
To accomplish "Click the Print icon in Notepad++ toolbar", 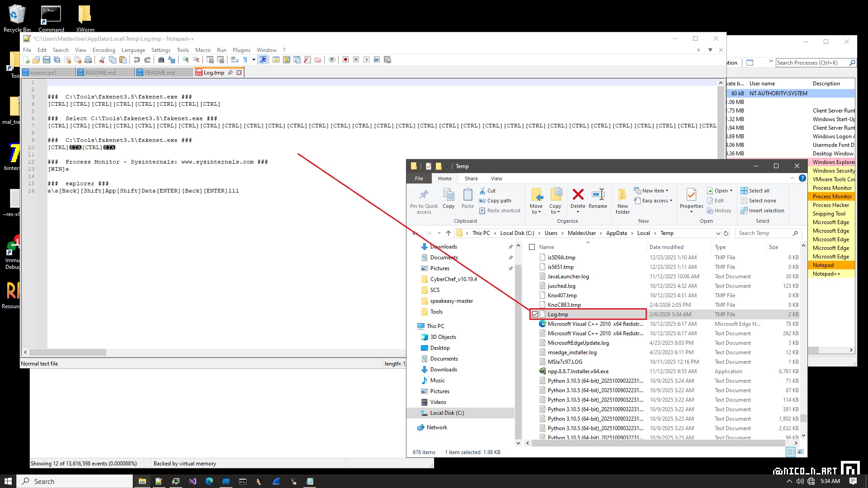I will click(88, 60).
